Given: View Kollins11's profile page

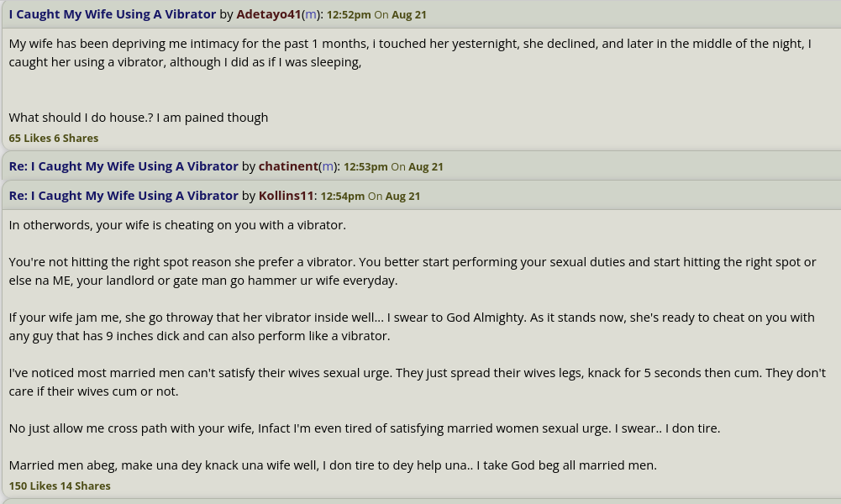Looking at the screenshot, I should (x=286, y=196).
